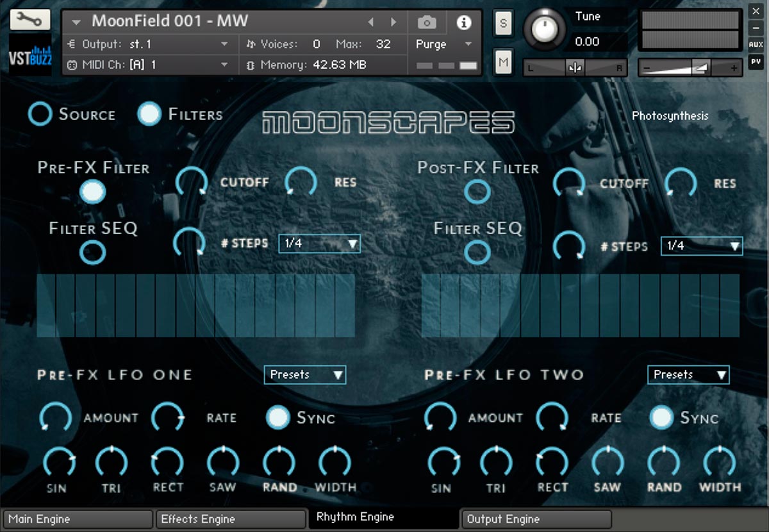Toggle Sync for Pre-FX LFO One
Screen dimensions: 769x532
pos(278,417)
